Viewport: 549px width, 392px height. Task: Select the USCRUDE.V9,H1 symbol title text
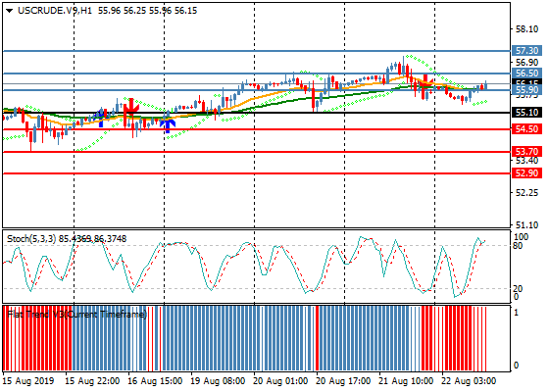click(x=55, y=11)
